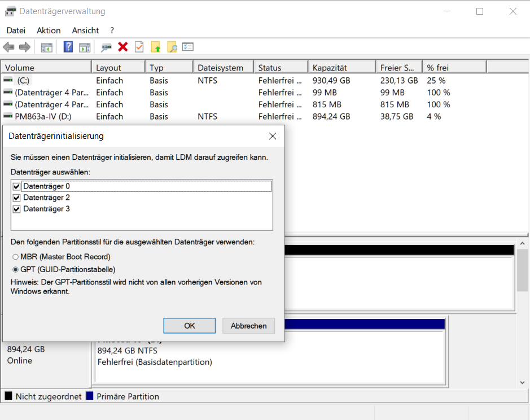Click the Online status text of disk
The width and height of the screenshot is (530, 420).
pyautogui.click(x=20, y=361)
